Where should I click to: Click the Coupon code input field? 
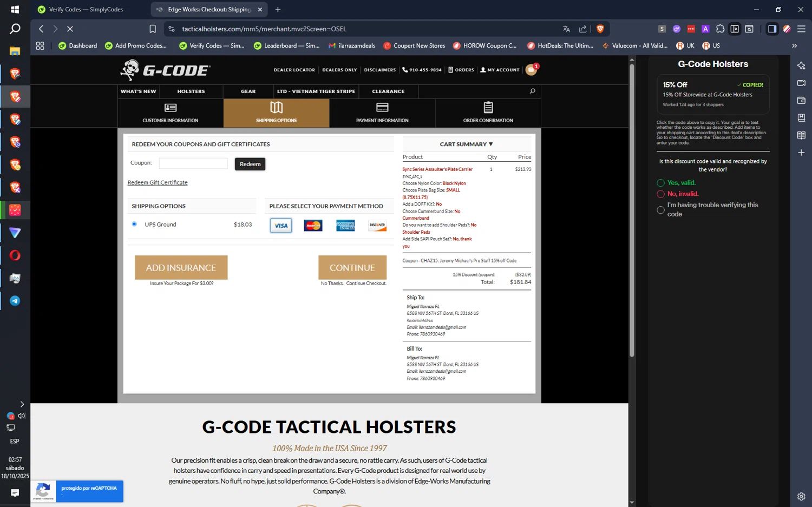193,163
